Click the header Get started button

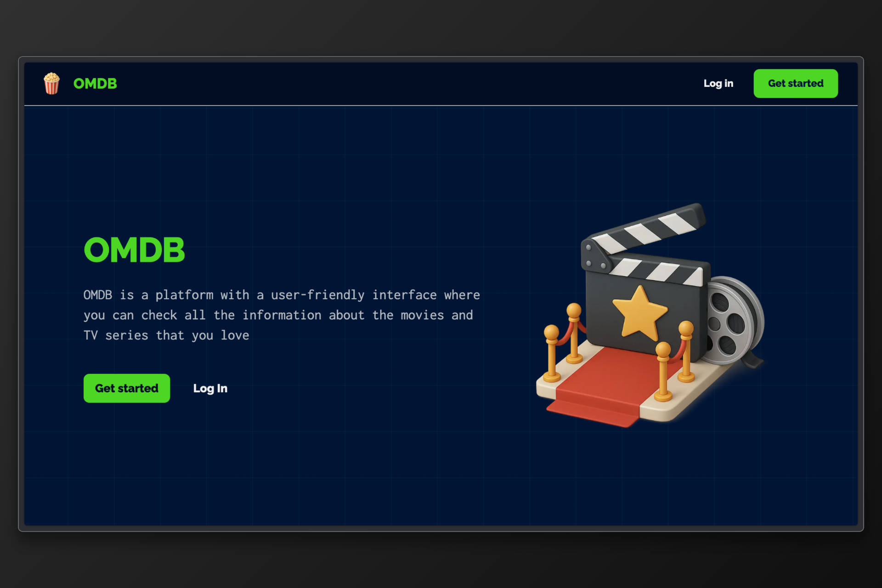[x=796, y=84]
